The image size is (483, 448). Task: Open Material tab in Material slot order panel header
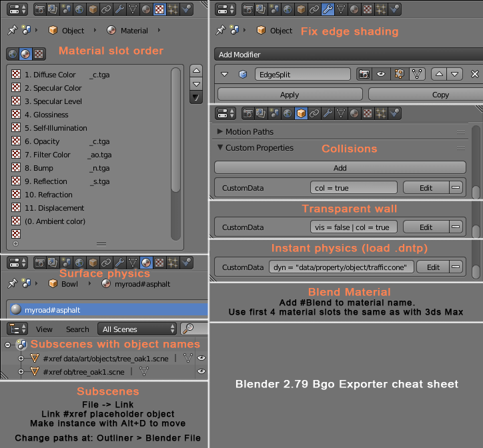tap(146, 9)
